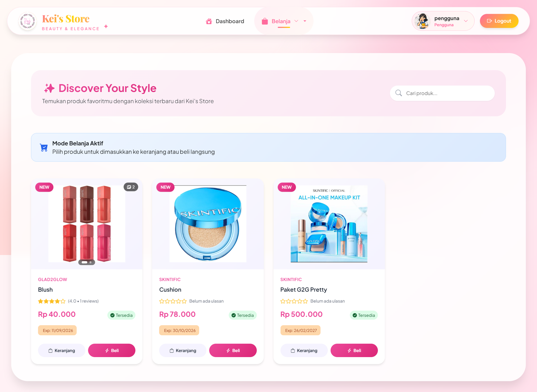Click the empty star rating on Cushion card
This screenshot has height=392, width=537.
(x=173, y=301)
